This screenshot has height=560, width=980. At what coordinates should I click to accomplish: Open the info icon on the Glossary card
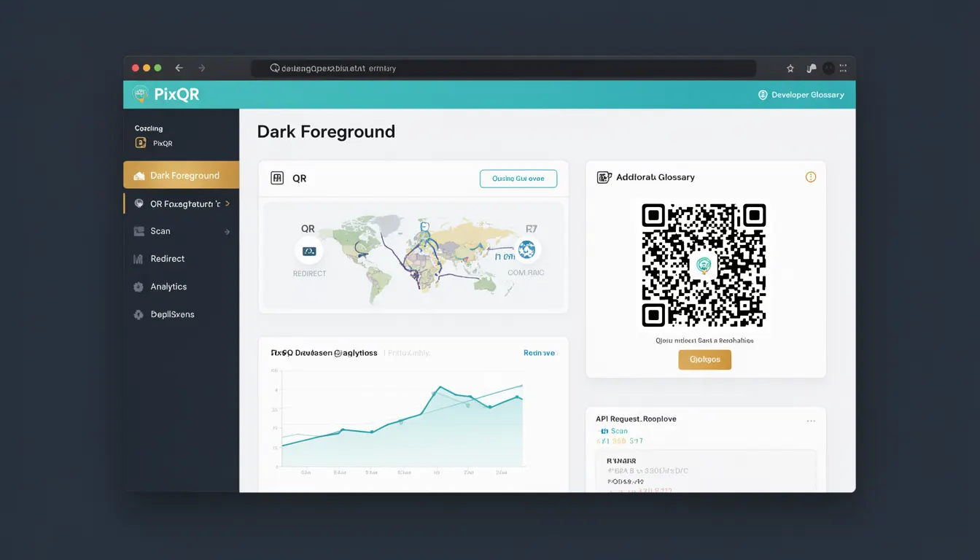[811, 177]
